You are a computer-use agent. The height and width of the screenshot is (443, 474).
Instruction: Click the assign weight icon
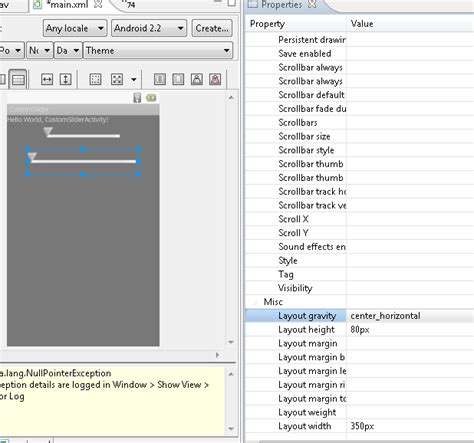click(197, 79)
